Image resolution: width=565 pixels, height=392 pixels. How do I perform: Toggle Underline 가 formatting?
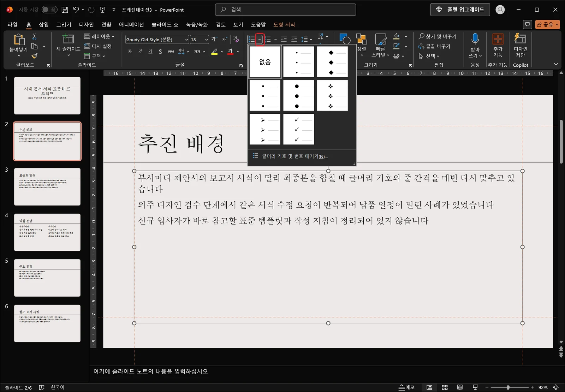tap(150, 52)
